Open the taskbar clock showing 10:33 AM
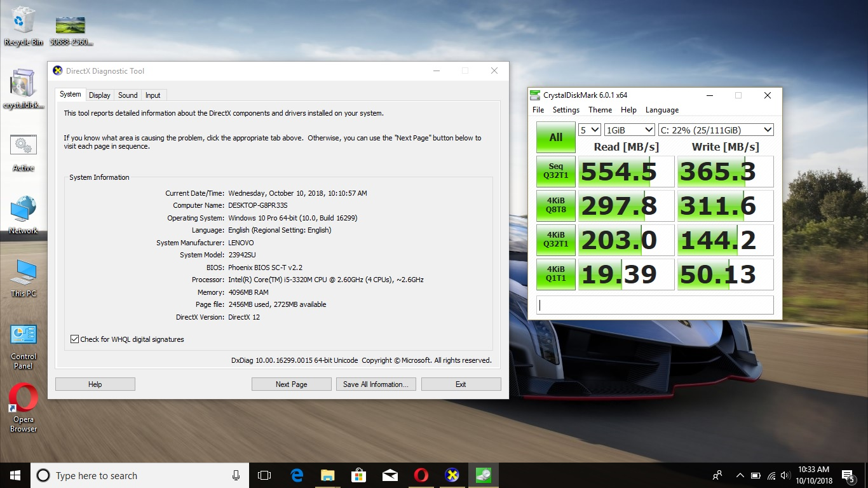Screen dimensions: 868x488 pyautogui.click(x=813, y=475)
